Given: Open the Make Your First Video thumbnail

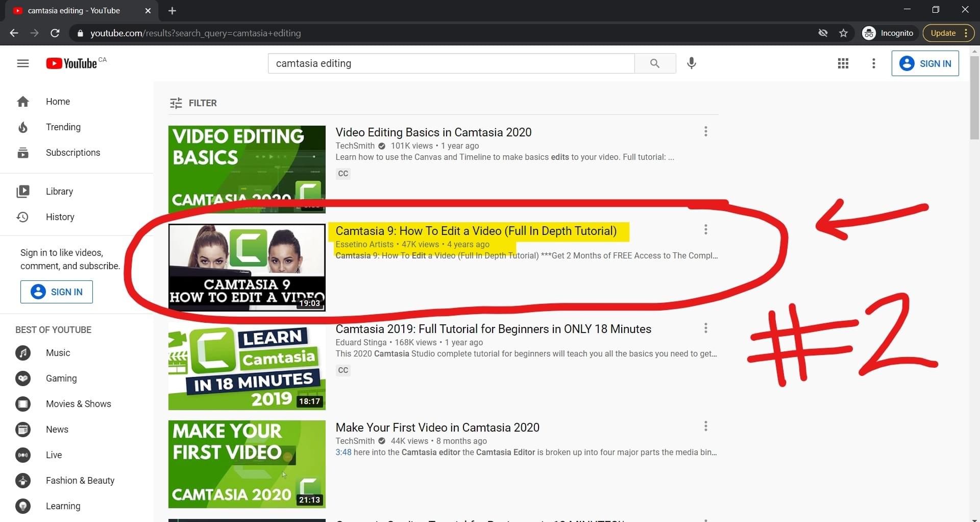Looking at the screenshot, I should pyautogui.click(x=247, y=464).
